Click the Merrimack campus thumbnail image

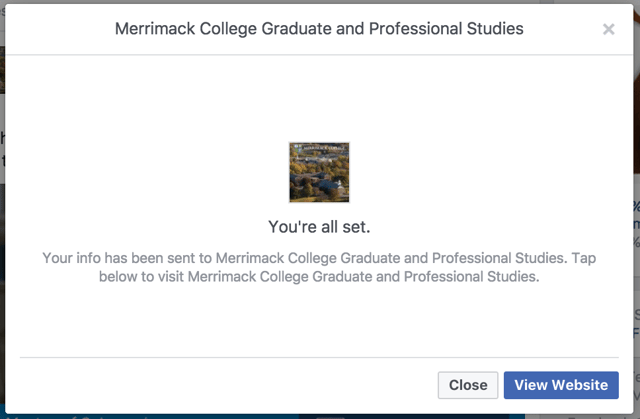(319, 172)
